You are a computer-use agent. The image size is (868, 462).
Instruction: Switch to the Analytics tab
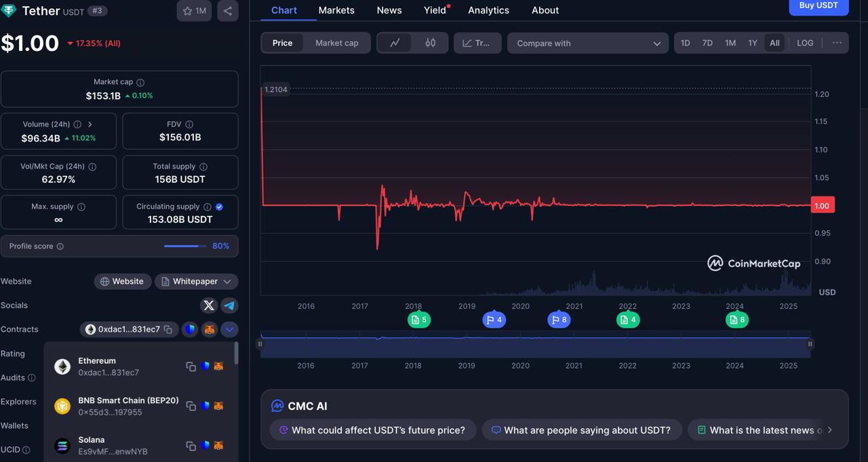[x=488, y=10]
